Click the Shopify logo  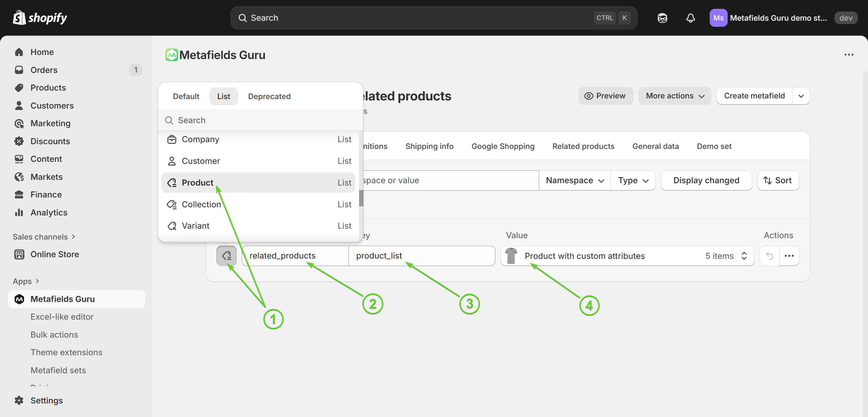(40, 18)
